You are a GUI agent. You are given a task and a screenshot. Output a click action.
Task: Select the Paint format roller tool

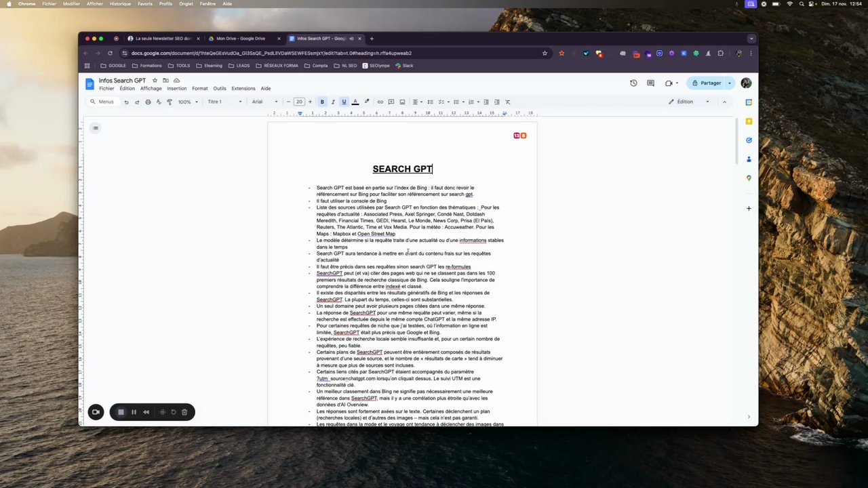(x=170, y=102)
